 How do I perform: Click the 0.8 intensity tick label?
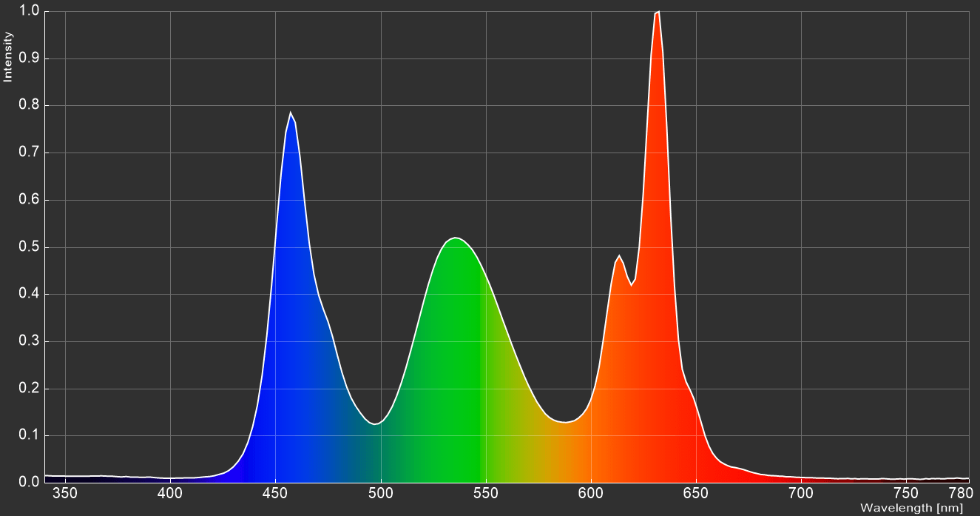[30, 106]
